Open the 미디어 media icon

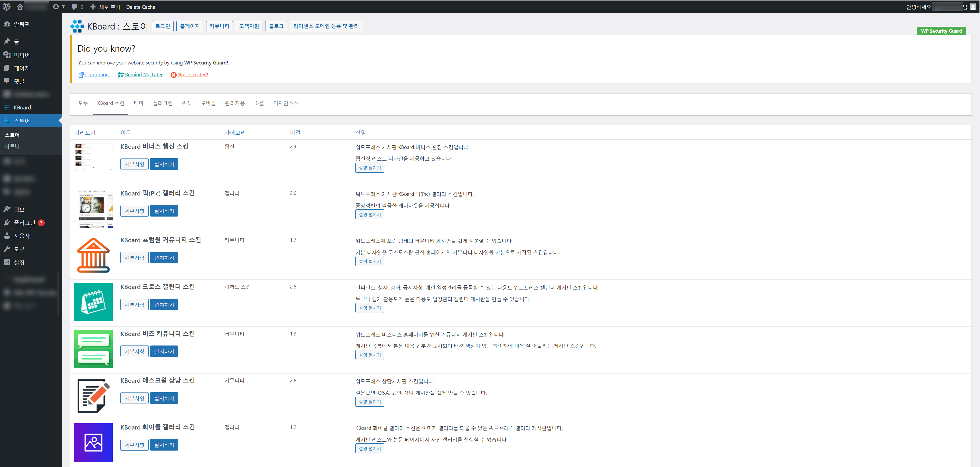click(7, 55)
